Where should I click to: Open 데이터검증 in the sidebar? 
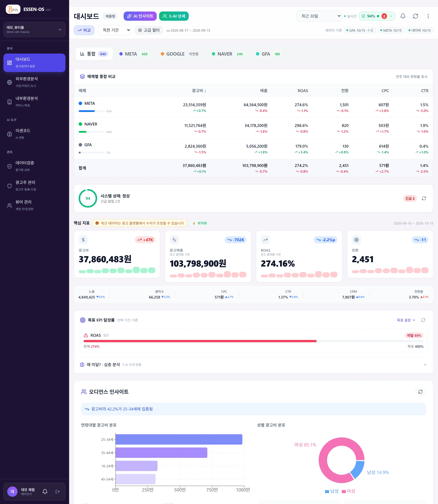(x=34, y=166)
